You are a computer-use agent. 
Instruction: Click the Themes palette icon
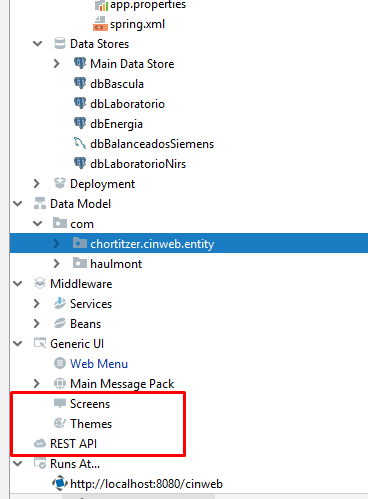click(x=60, y=423)
